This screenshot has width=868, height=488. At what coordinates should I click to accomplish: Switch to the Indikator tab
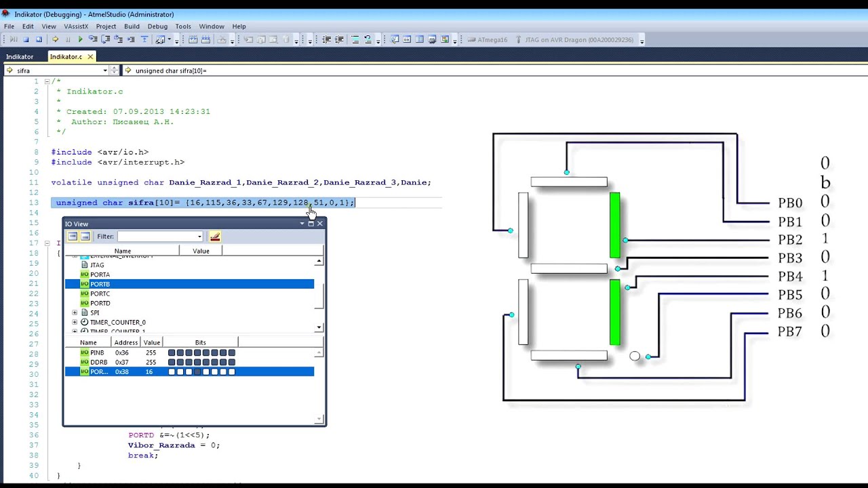point(20,57)
